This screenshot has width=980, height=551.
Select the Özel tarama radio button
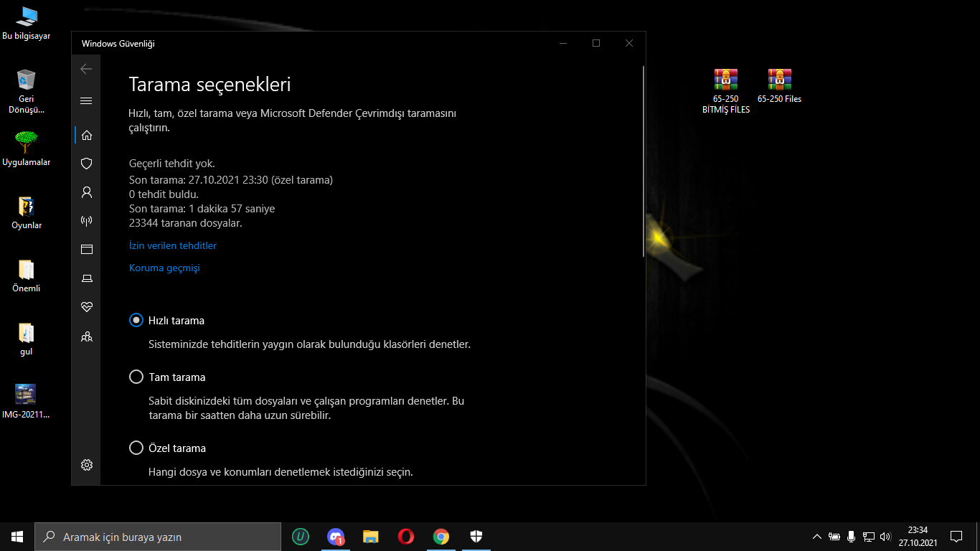(x=136, y=448)
